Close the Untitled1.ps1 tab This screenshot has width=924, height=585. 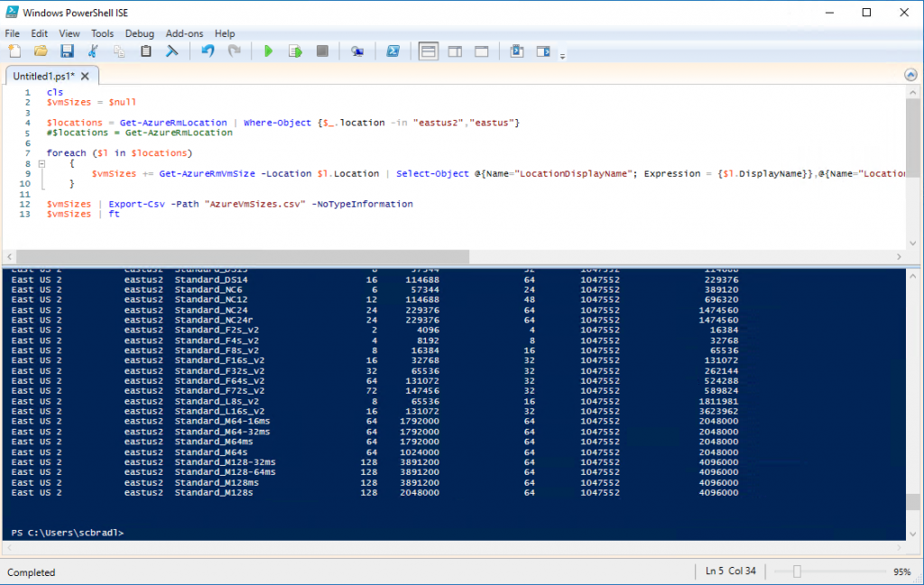pos(86,77)
